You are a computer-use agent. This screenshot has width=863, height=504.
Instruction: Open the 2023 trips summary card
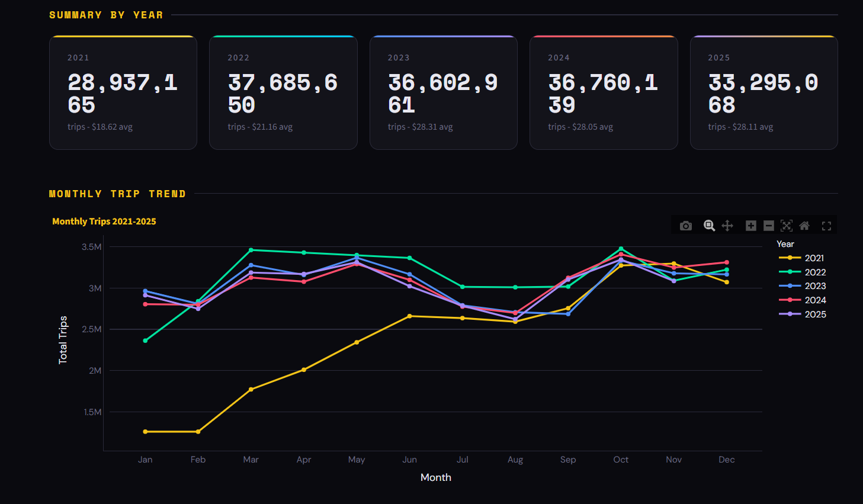(x=443, y=93)
